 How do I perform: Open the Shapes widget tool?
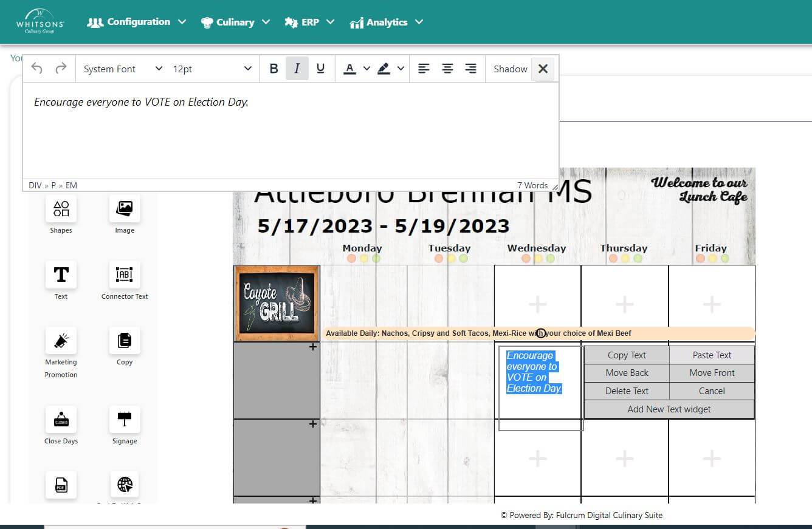pos(61,210)
